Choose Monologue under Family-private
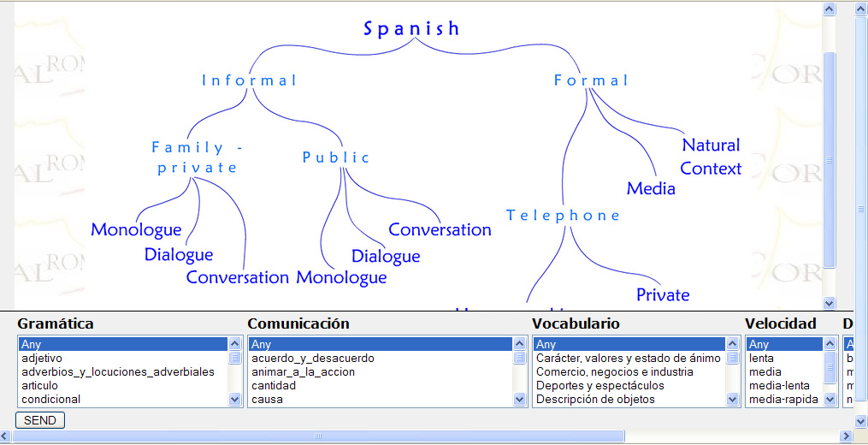Screen dimensions: 868x445 tap(136, 229)
